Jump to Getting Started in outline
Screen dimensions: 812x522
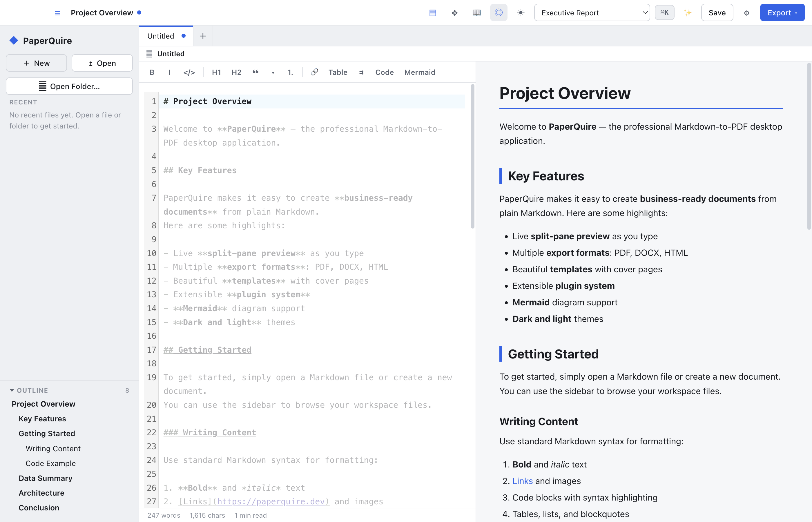coord(47,434)
